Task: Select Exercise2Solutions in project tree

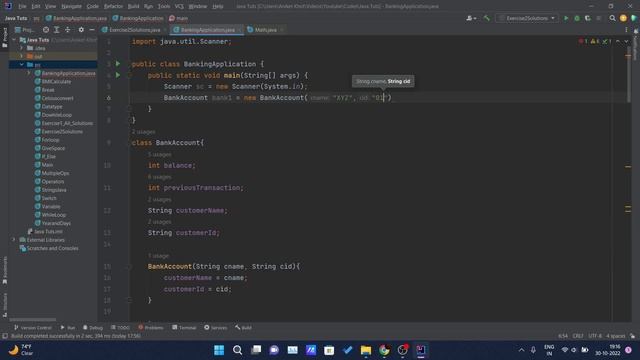Action: (62, 132)
